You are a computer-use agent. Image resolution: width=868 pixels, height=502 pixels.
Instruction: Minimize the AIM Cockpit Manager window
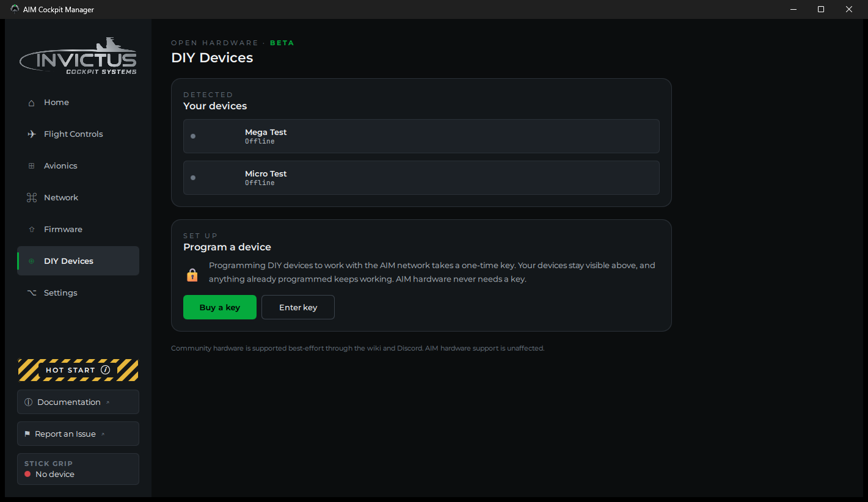(x=793, y=9)
